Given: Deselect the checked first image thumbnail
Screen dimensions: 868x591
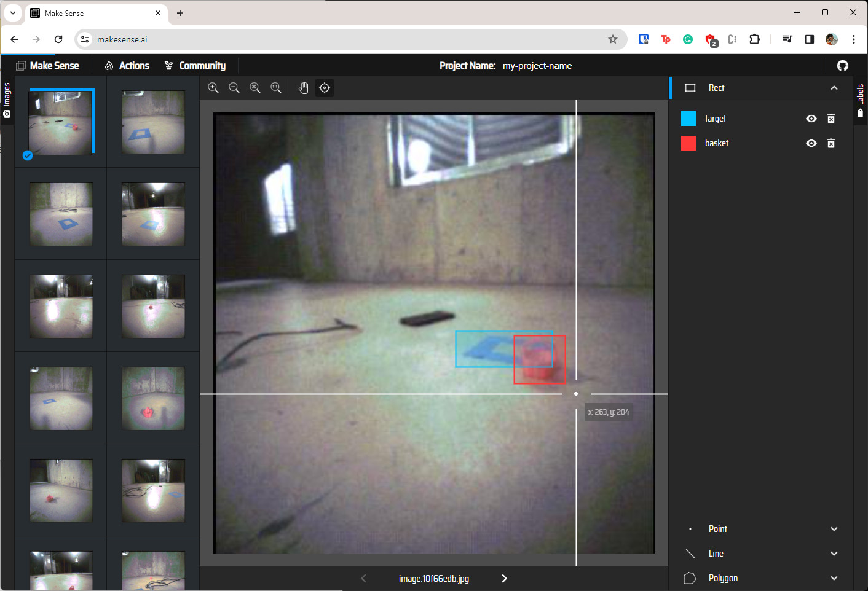Looking at the screenshot, I should click(27, 155).
